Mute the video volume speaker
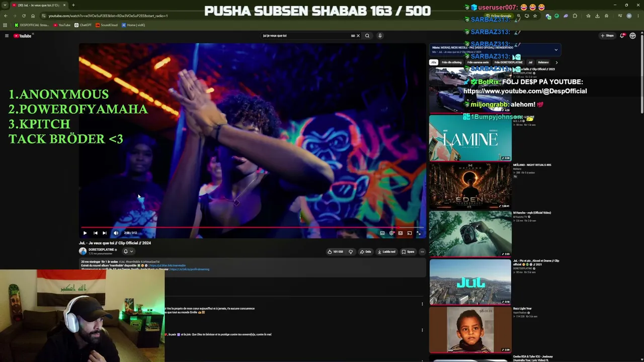Viewport: 644px width, 362px height. pyautogui.click(x=116, y=233)
